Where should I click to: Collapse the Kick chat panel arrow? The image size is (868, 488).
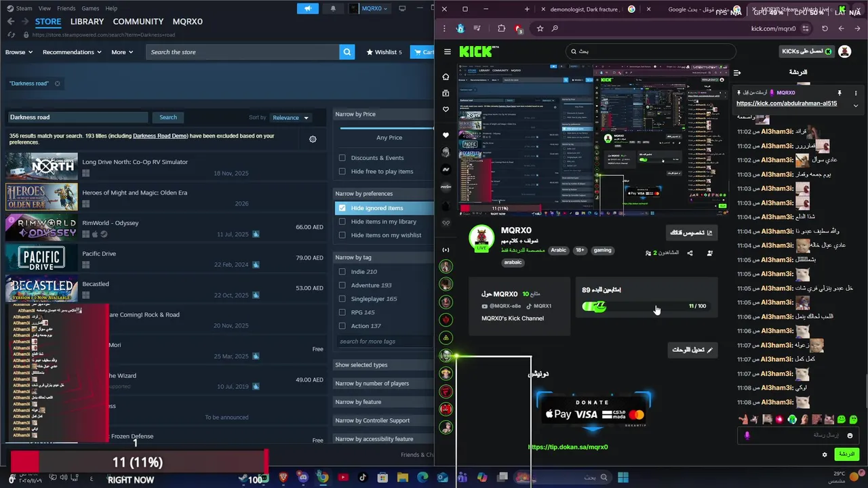click(x=737, y=73)
